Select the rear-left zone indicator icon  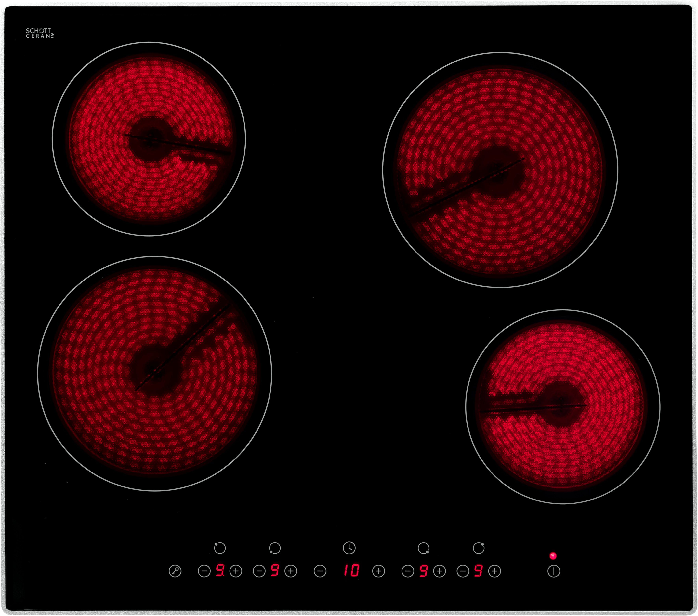point(220,548)
